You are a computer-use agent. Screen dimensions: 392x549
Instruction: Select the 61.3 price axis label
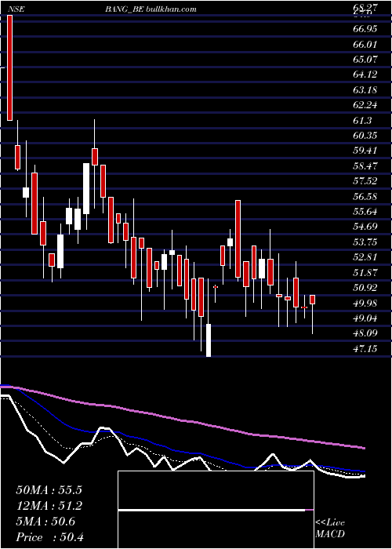pyautogui.click(x=362, y=121)
